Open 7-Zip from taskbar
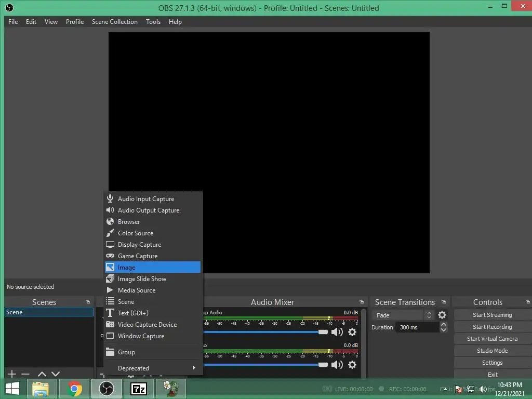This screenshot has width=532, height=399. (x=139, y=389)
